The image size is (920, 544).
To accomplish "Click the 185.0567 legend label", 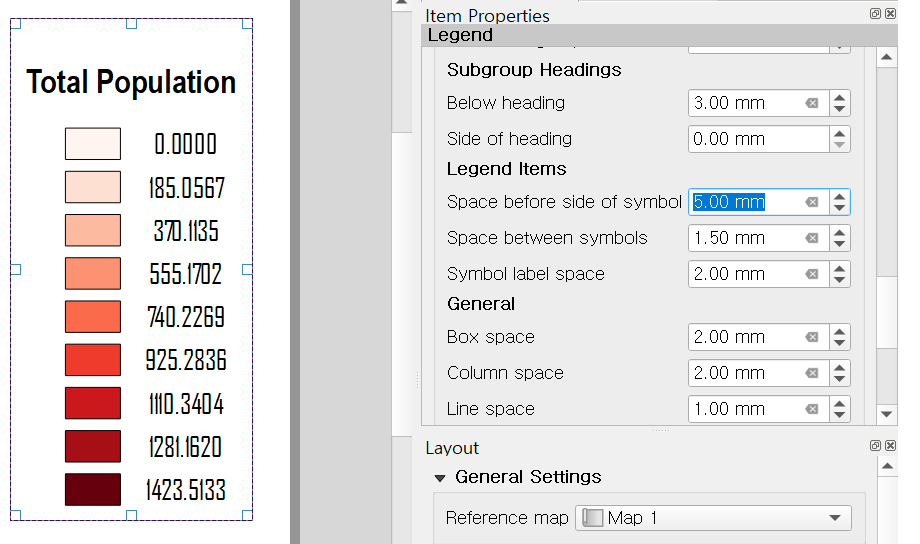I will click(x=187, y=188).
